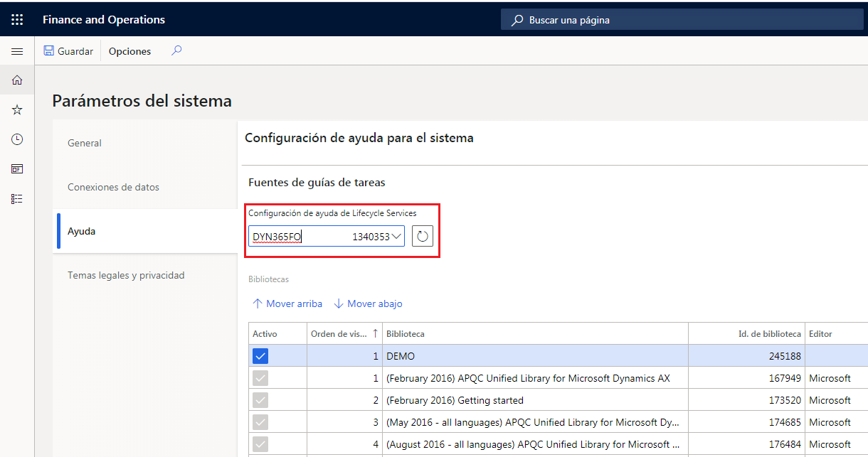This screenshot has height=457, width=868.
Task: Open the app launcher waffle icon
Action: 17,20
